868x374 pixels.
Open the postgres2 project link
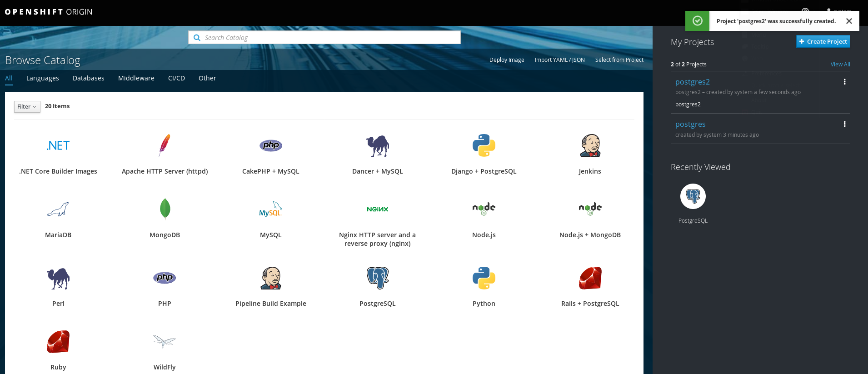(x=693, y=82)
